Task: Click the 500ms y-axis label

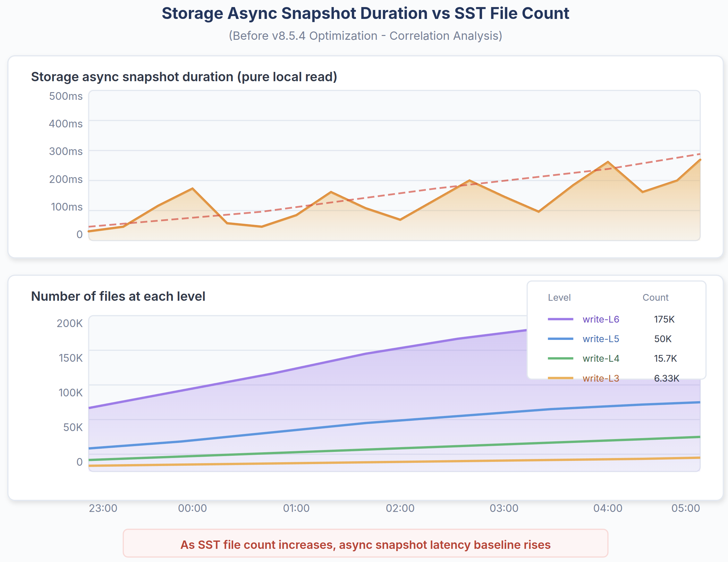Action: 66,96
